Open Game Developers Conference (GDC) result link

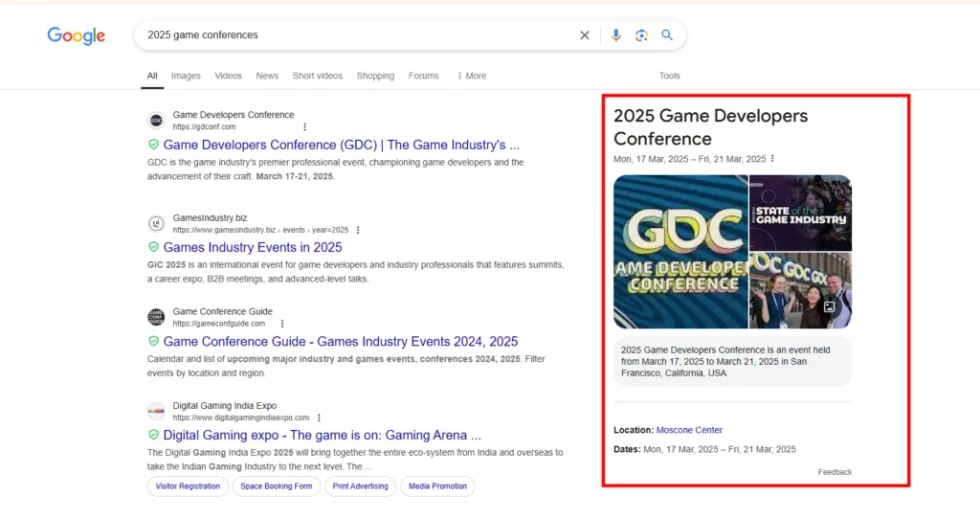tap(342, 145)
